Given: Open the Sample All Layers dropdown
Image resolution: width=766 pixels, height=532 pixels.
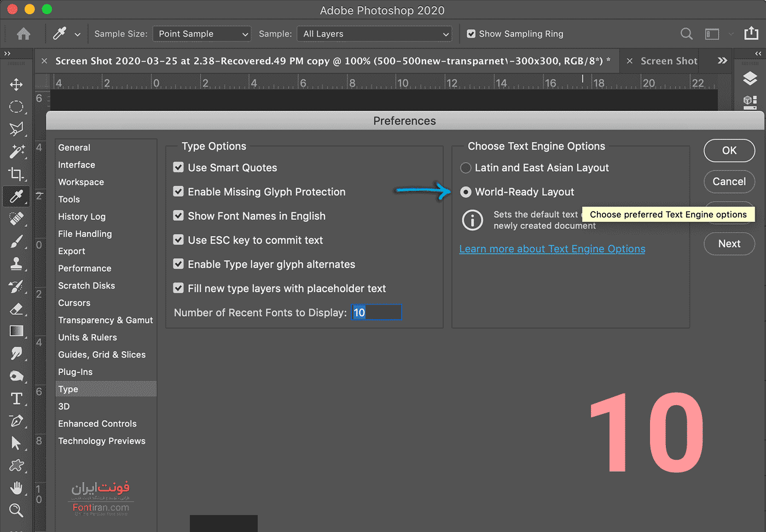Looking at the screenshot, I should [x=374, y=34].
